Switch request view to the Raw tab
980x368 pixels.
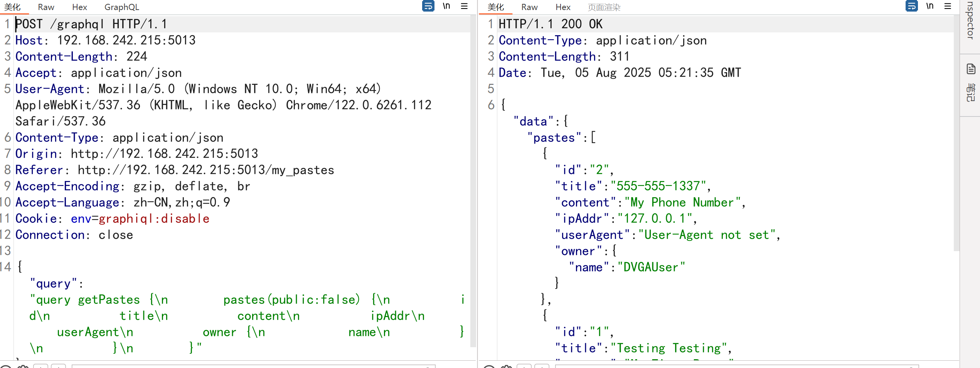pyautogui.click(x=46, y=7)
